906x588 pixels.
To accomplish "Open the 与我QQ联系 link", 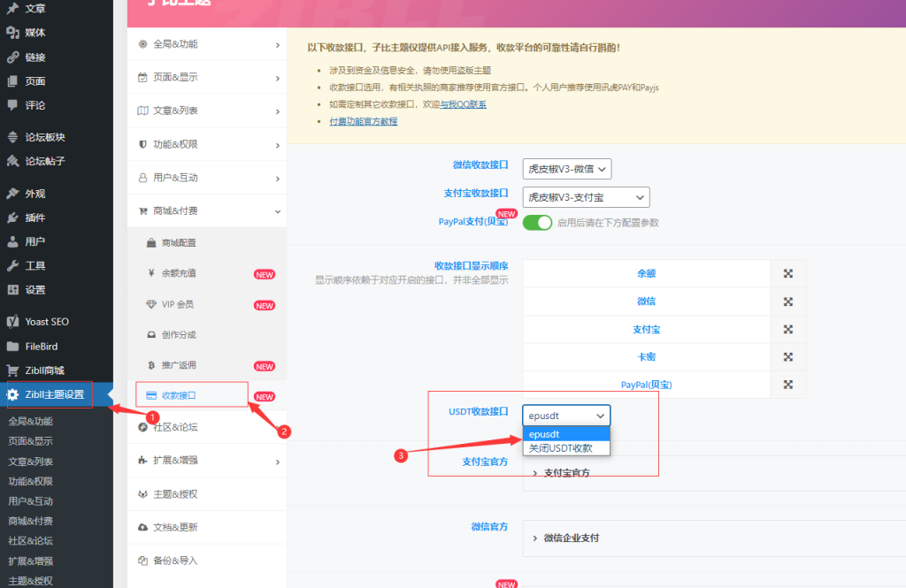I will [x=464, y=104].
